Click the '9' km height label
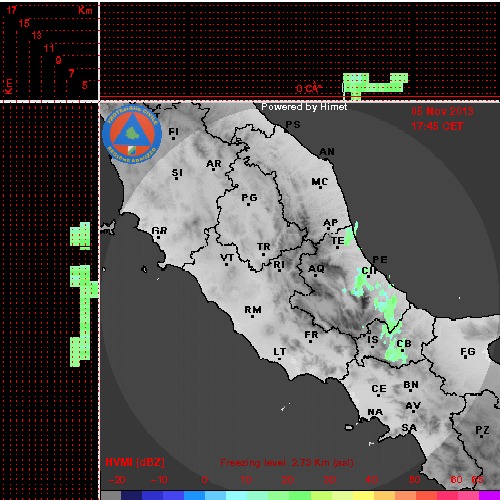The image size is (500, 500). point(58,60)
